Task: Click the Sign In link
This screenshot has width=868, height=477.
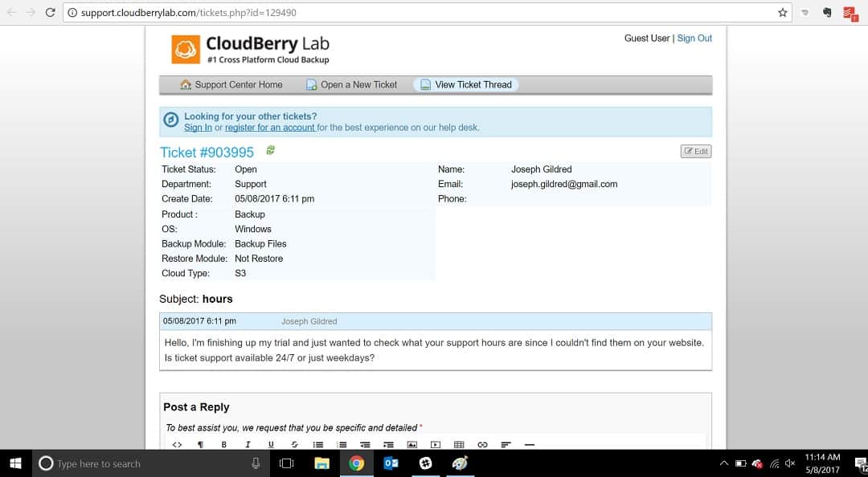Action: coord(199,127)
